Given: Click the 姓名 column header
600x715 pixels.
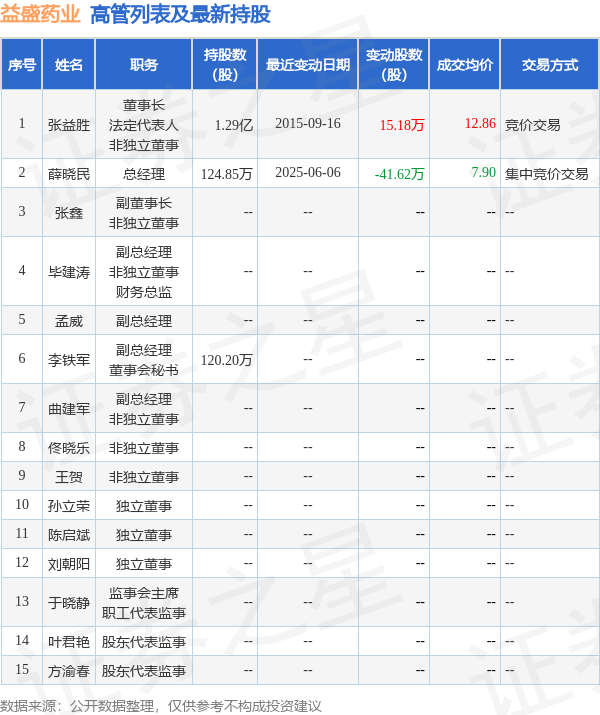Looking at the screenshot, I should point(69,65).
